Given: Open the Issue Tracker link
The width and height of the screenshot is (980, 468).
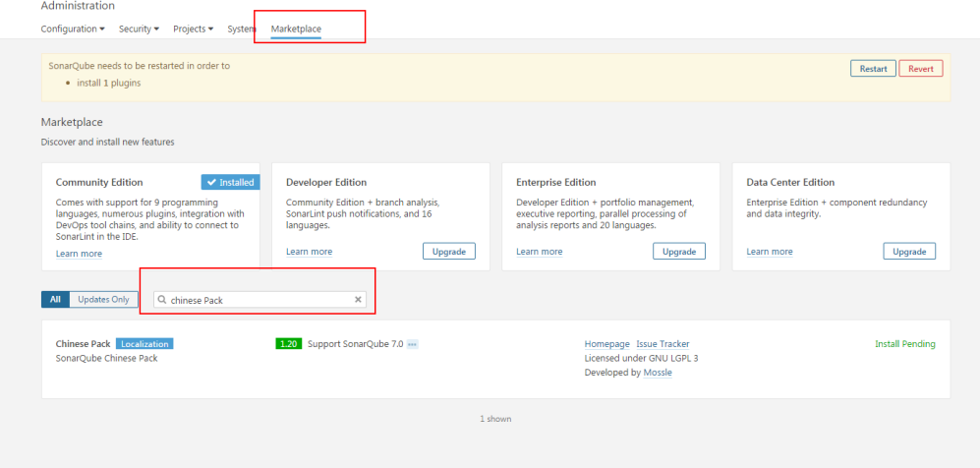Looking at the screenshot, I should 663,344.
